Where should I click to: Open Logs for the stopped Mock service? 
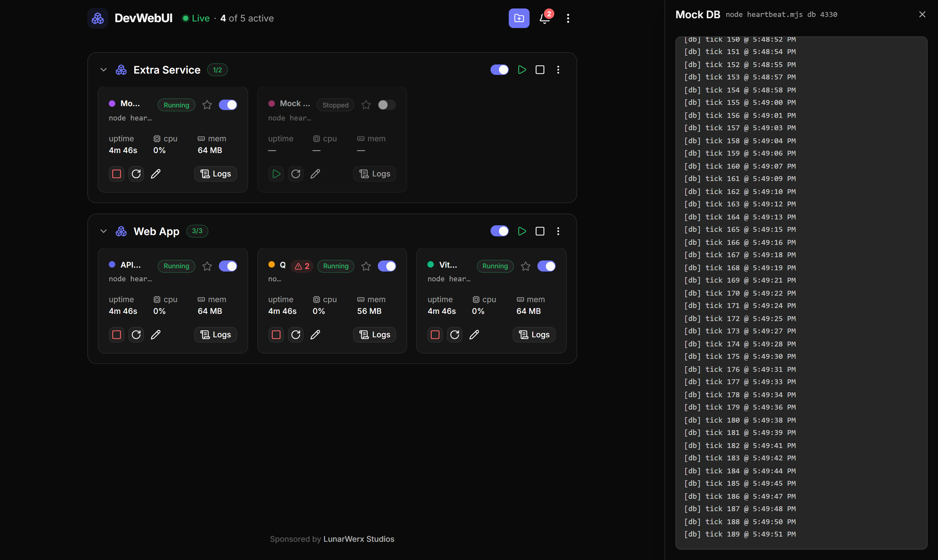[375, 174]
